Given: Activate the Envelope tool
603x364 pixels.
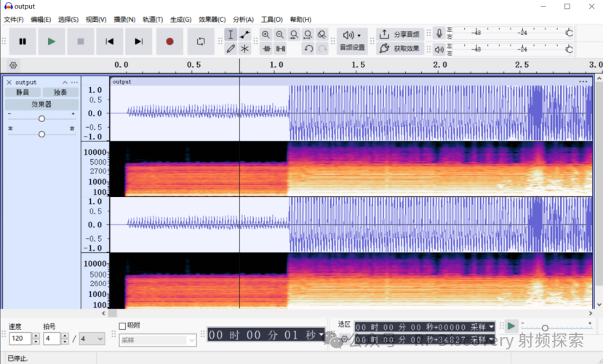Looking at the screenshot, I should [245, 35].
